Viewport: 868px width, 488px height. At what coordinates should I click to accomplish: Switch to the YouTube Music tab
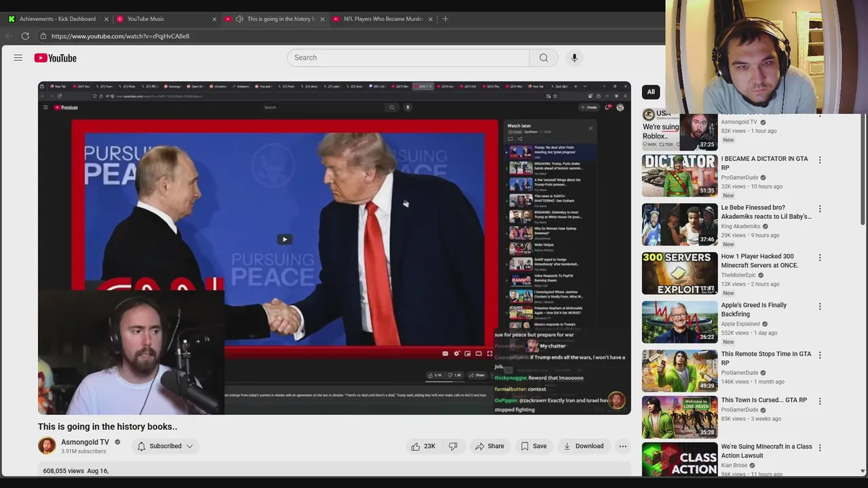(166, 19)
